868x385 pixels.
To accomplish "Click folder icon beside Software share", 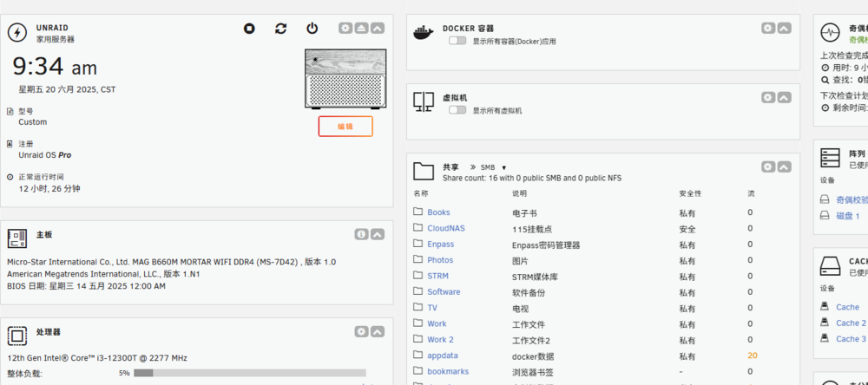I will pyautogui.click(x=418, y=291).
